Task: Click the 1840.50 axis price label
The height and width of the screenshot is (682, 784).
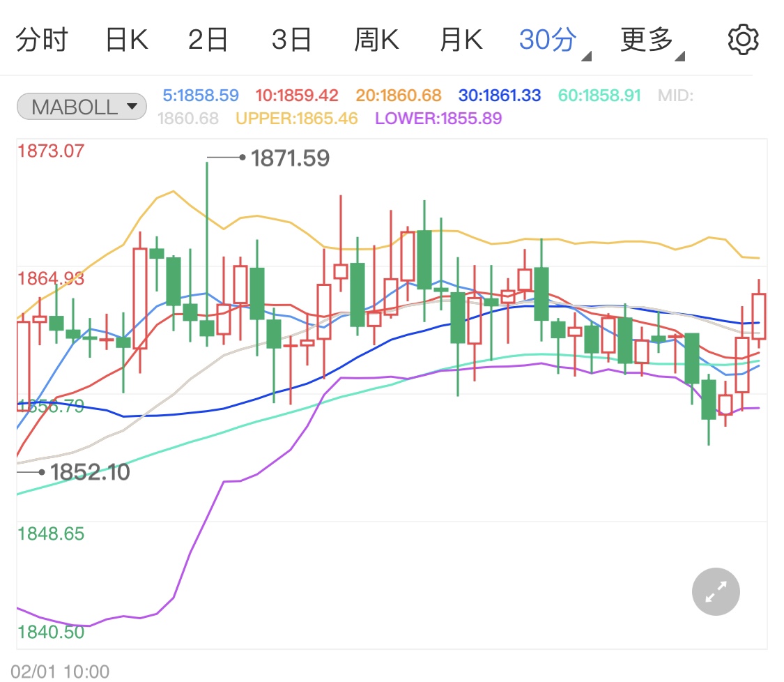Action: pyautogui.click(x=51, y=632)
